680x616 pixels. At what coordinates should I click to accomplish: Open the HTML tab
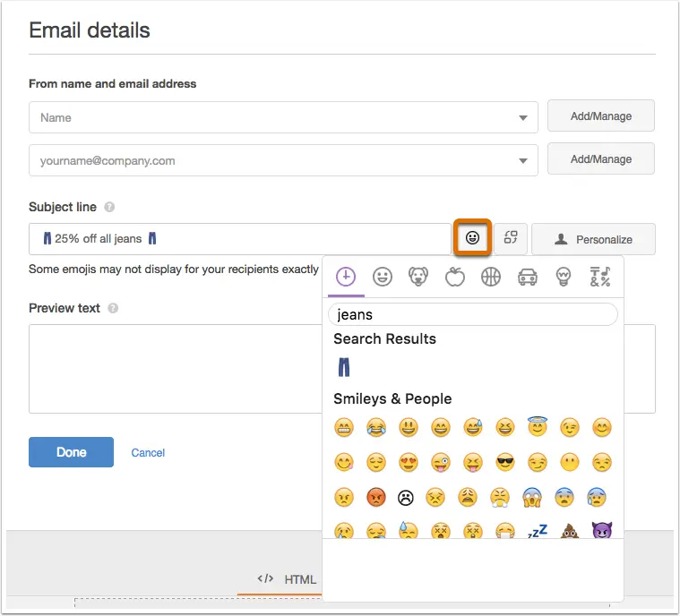click(287, 579)
